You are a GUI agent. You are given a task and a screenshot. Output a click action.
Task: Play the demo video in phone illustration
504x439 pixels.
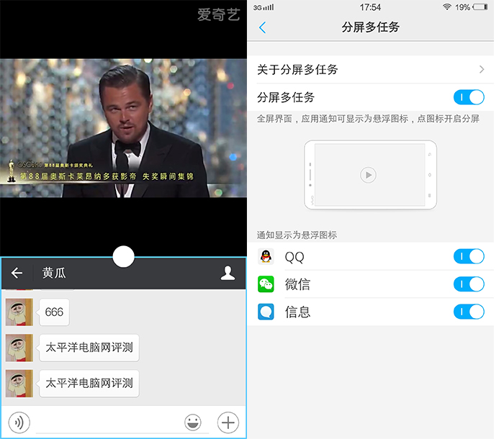tap(368, 175)
